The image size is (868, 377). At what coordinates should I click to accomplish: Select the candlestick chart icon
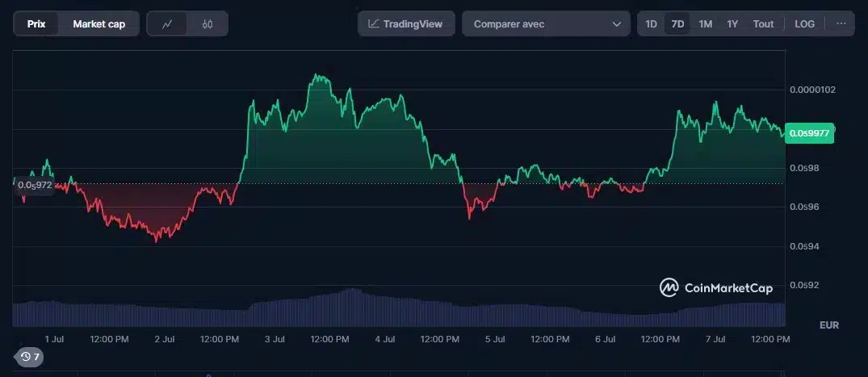coord(208,23)
